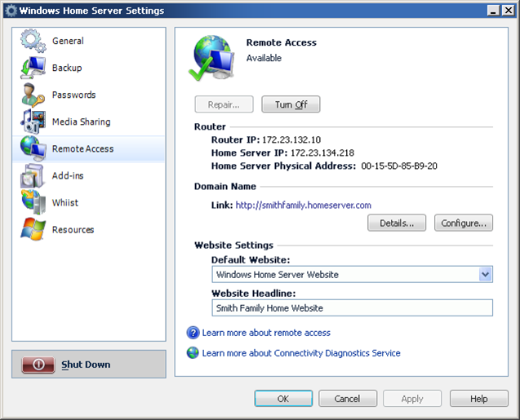Open the Windows Home Server Website combo box
Viewport: 520px width, 420px height.
[352, 274]
